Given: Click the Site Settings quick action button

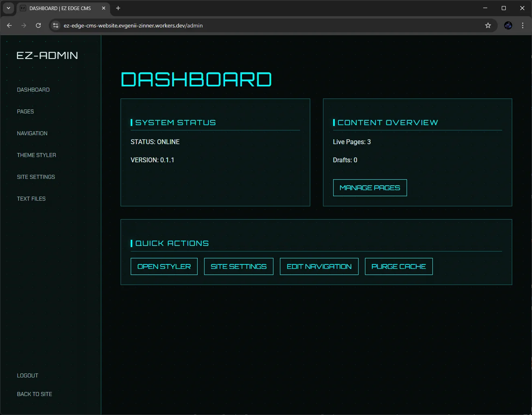Looking at the screenshot, I should [x=239, y=266].
